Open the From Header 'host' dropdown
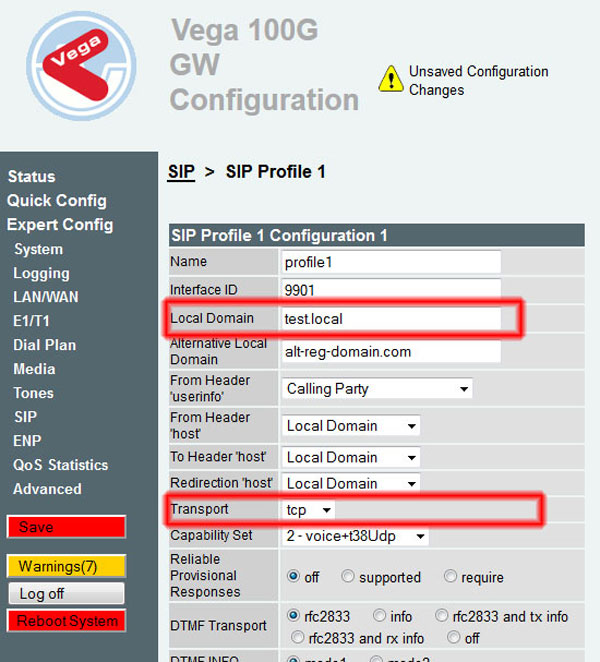 tap(351, 426)
